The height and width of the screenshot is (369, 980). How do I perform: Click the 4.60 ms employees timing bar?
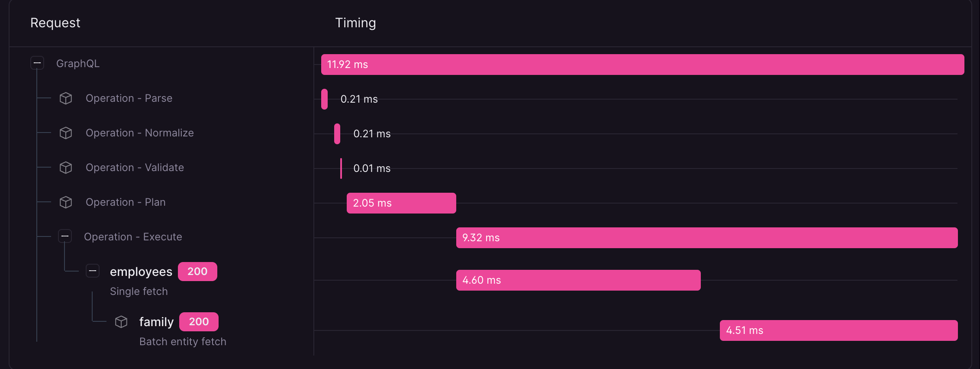pos(578,280)
